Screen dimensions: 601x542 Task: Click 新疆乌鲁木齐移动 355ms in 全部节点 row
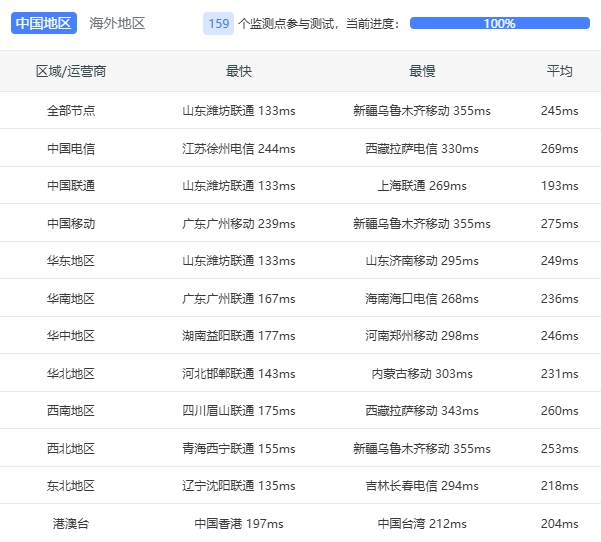click(x=422, y=111)
